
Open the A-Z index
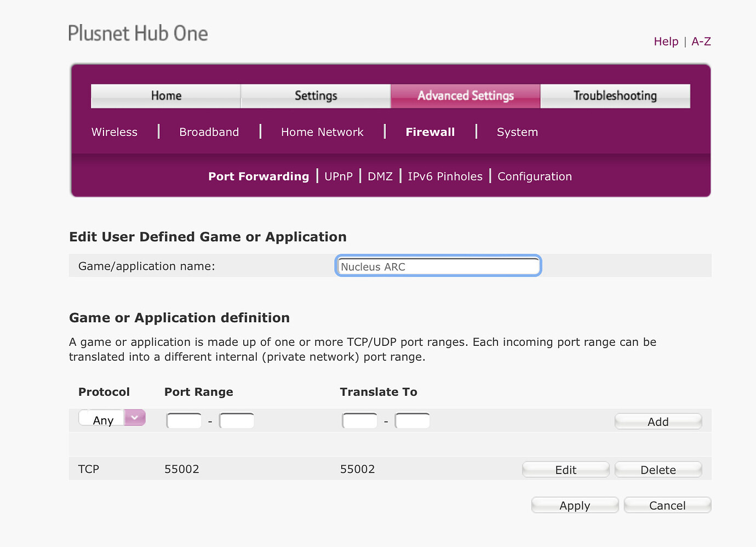701,41
